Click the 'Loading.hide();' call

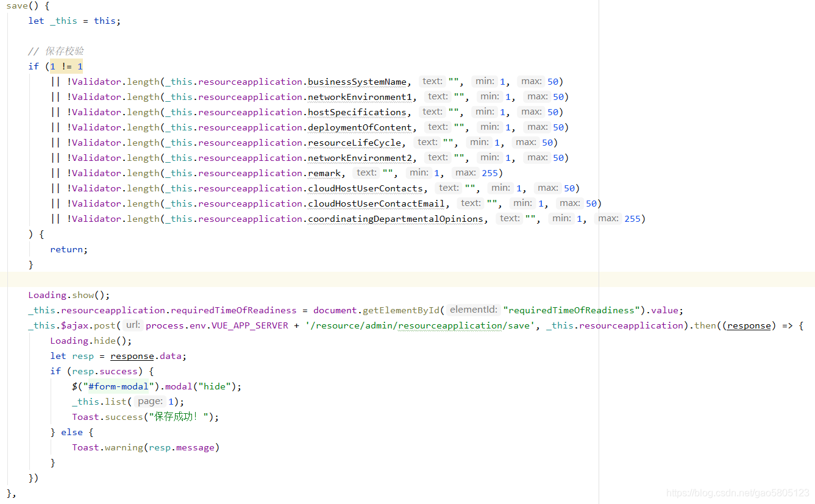pos(91,341)
